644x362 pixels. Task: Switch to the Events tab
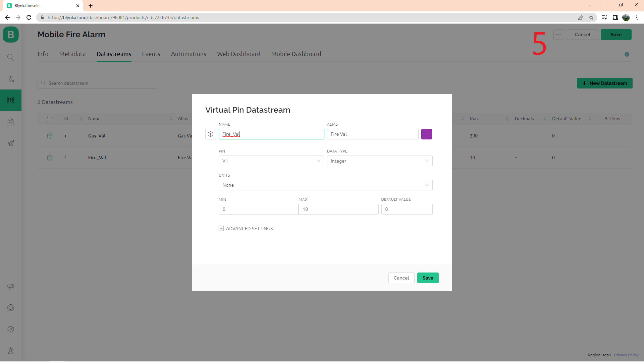pyautogui.click(x=150, y=54)
